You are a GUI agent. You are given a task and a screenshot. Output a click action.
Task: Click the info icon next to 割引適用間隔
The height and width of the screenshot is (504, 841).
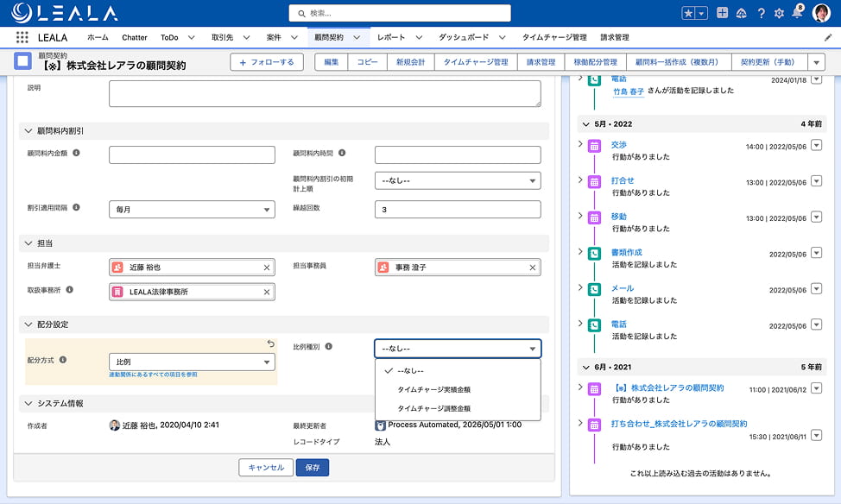[76, 207]
